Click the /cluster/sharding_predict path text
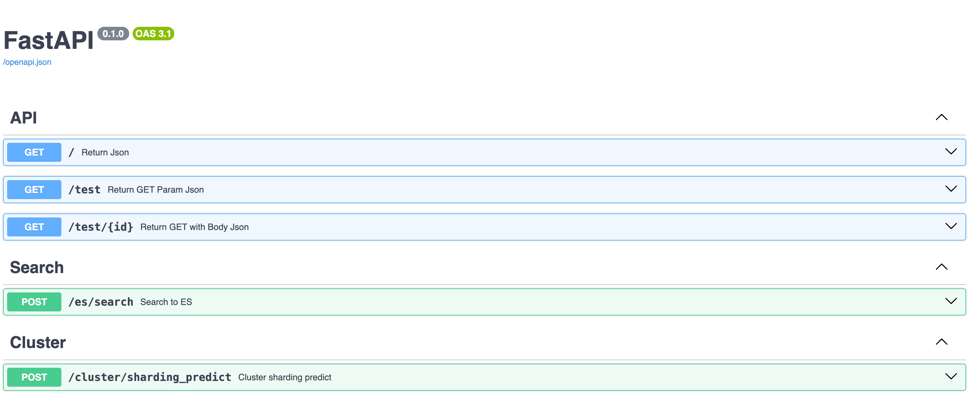980x403 pixels. 150,377
